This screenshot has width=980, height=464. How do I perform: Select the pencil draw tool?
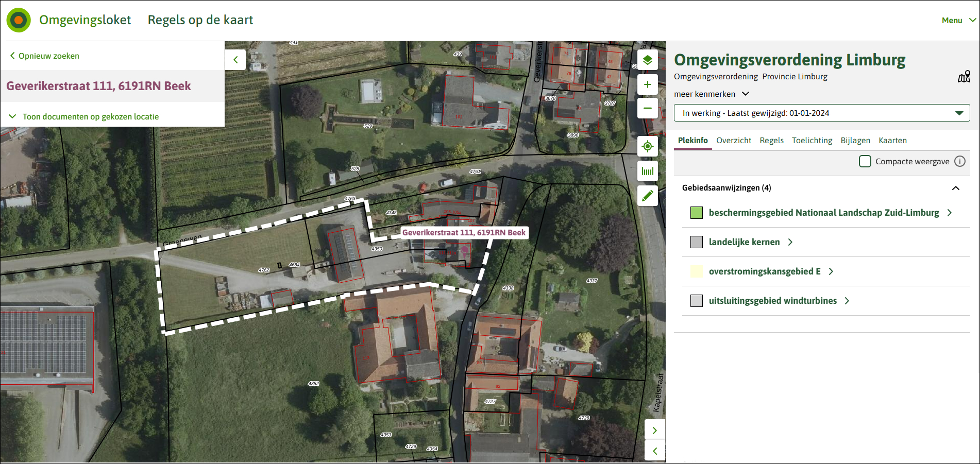pyautogui.click(x=648, y=196)
